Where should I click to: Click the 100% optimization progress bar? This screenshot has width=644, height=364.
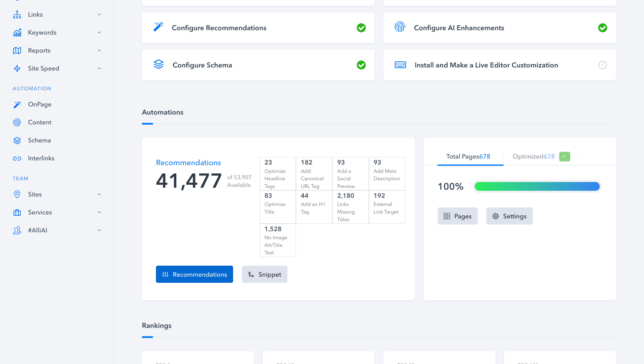(x=537, y=186)
